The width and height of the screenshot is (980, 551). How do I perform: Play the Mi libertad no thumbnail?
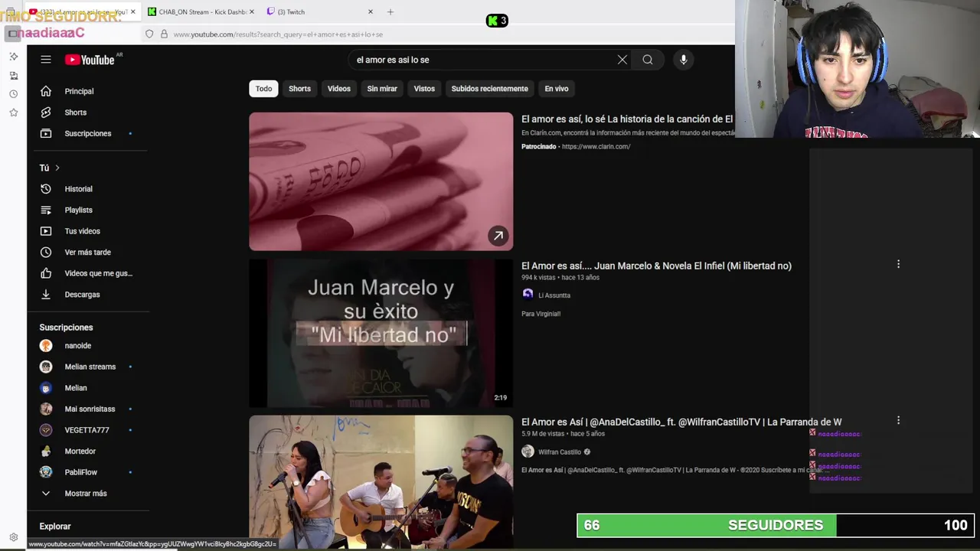(381, 333)
